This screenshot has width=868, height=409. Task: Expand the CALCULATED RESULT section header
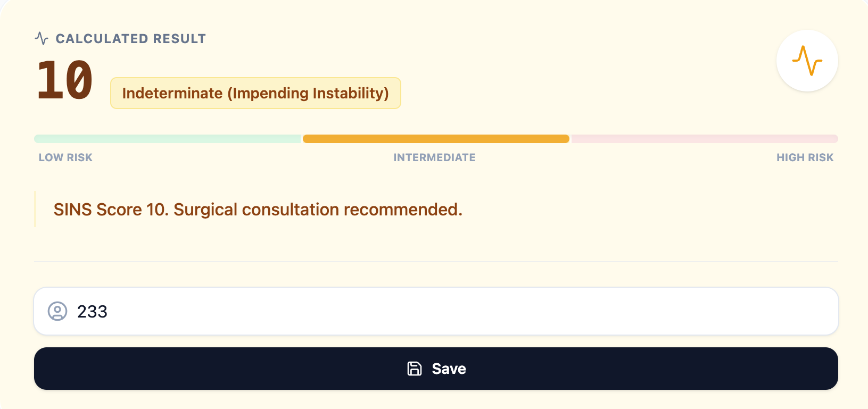click(x=130, y=38)
